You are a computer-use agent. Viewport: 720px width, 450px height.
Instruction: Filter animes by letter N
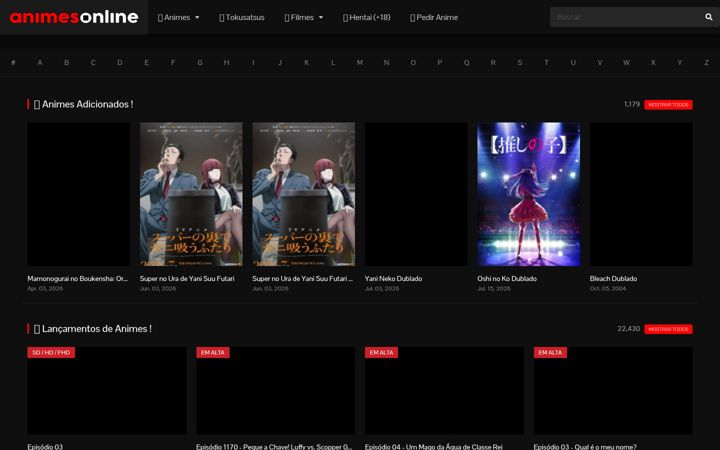pos(386,62)
